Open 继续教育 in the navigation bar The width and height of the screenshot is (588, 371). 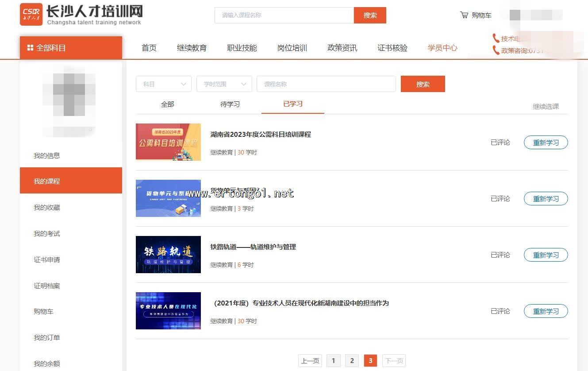pyautogui.click(x=192, y=48)
